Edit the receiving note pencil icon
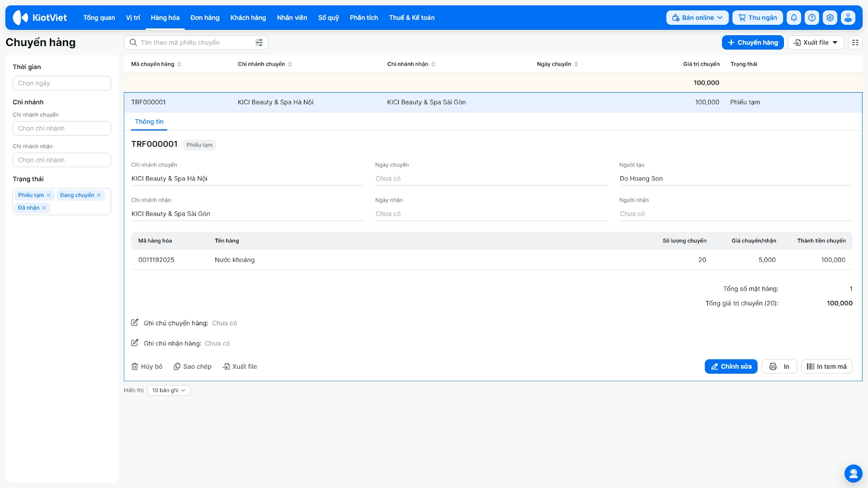Screen dimensions: 868x488 (x=135, y=343)
